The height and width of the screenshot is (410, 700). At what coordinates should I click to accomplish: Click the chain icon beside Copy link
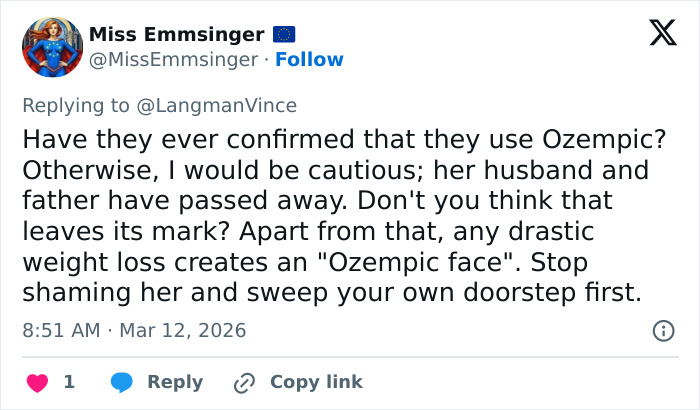tap(245, 382)
